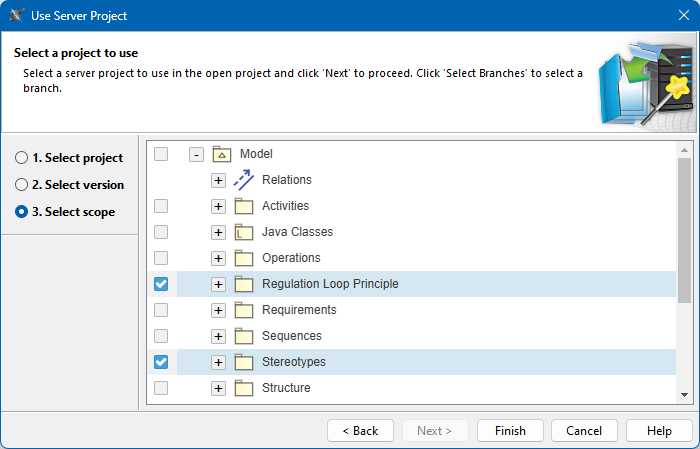Image resolution: width=700 pixels, height=449 pixels.
Task: Go to step 1. Select project
Action: point(69,158)
